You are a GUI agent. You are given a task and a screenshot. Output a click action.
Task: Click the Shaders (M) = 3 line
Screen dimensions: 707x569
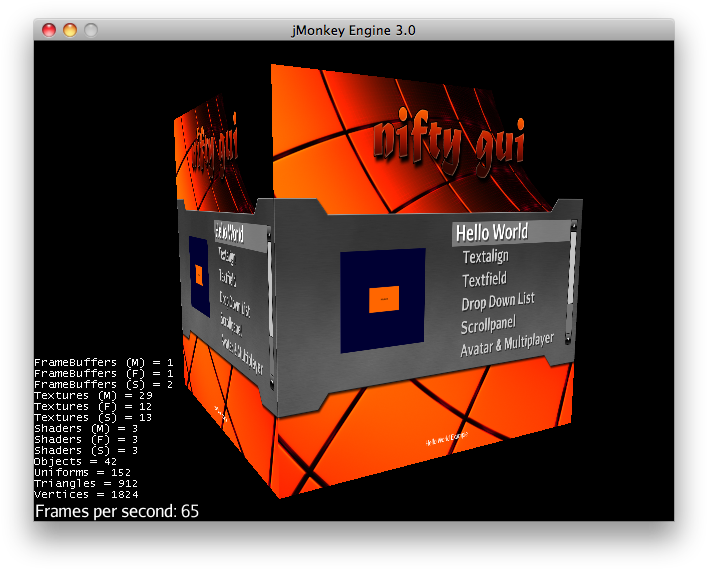[86, 428]
